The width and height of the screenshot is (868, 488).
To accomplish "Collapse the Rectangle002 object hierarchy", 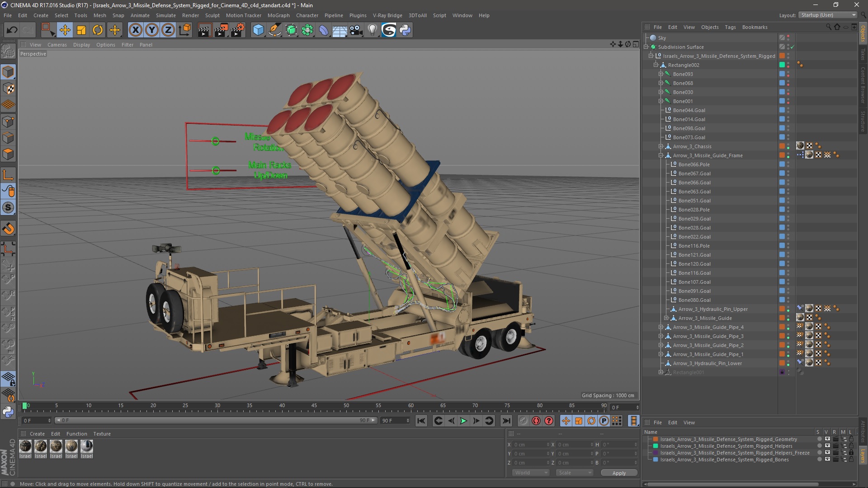I will [656, 65].
